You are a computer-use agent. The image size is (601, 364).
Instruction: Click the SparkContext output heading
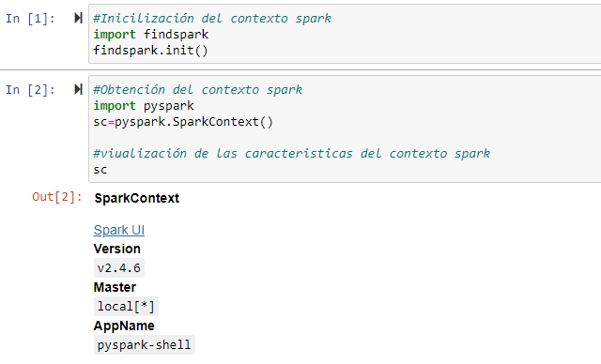point(137,198)
